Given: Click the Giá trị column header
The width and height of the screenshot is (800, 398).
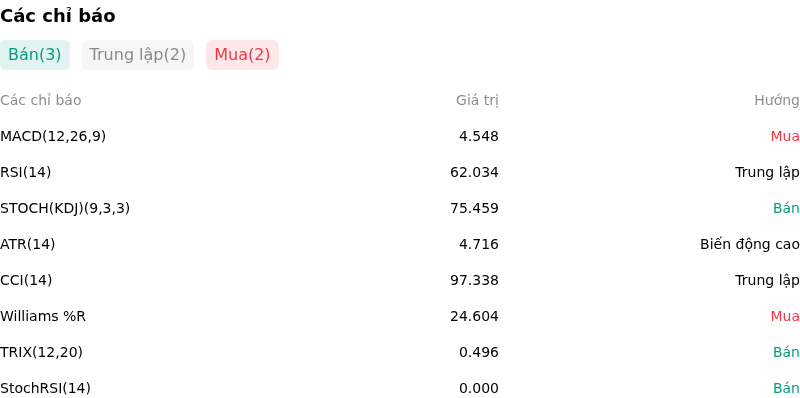Looking at the screenshot, I should 477,101.
